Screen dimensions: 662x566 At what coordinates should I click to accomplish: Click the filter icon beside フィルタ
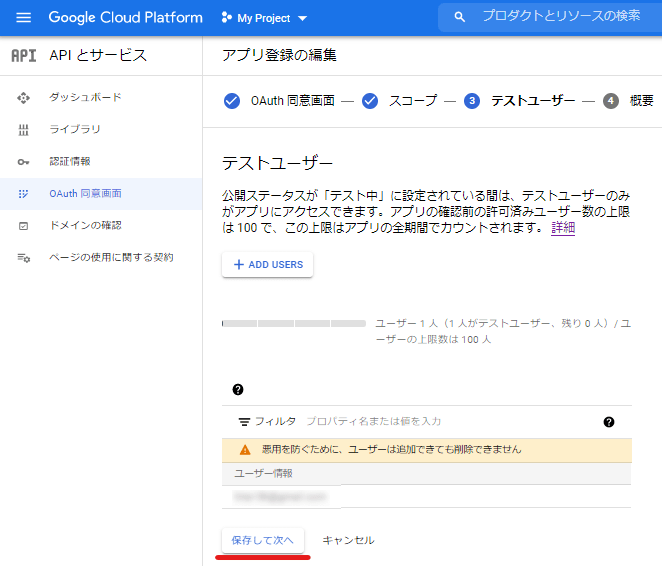tap(244, 422)
